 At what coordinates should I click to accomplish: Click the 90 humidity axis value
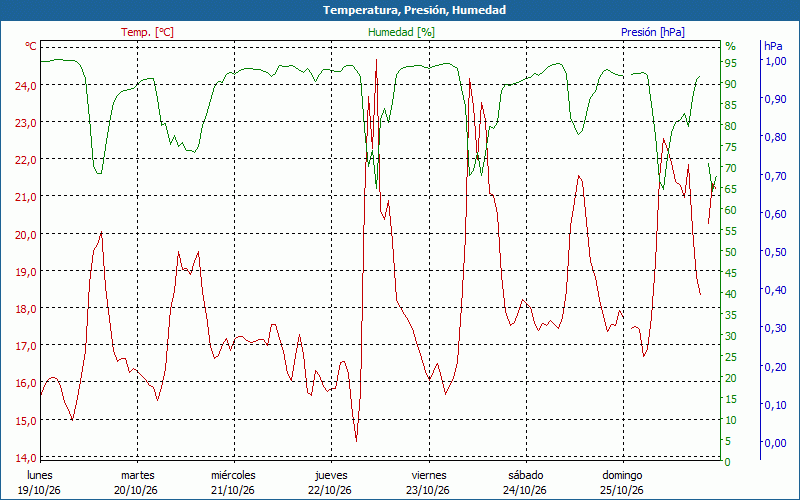731,84
